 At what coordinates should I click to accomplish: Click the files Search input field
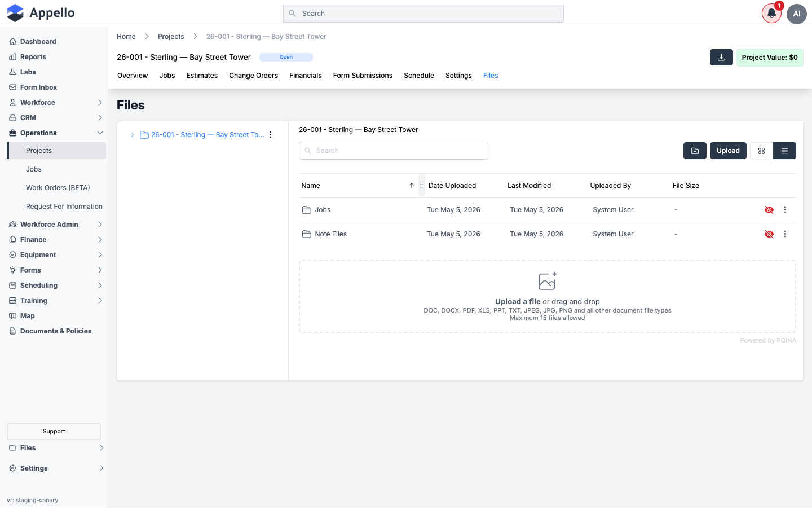[394, 151]
